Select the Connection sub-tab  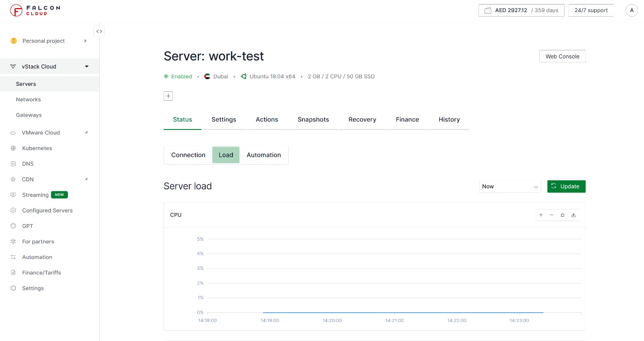click(x=188, y=155)
